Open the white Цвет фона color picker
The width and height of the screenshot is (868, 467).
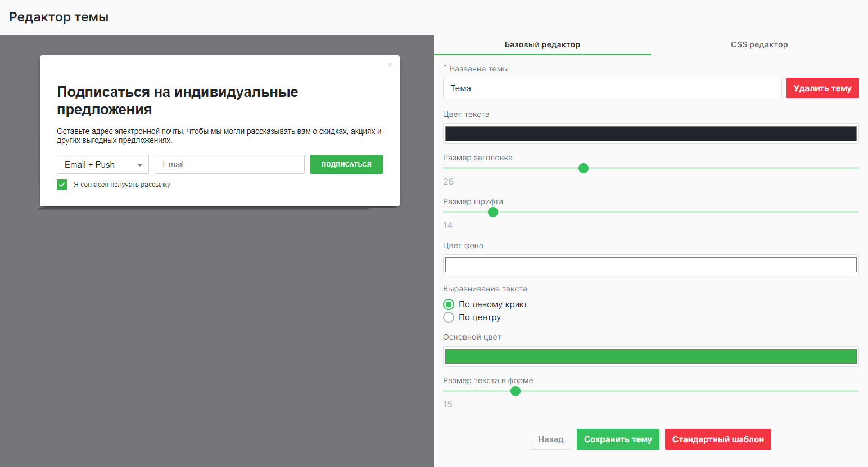(650, 264)
